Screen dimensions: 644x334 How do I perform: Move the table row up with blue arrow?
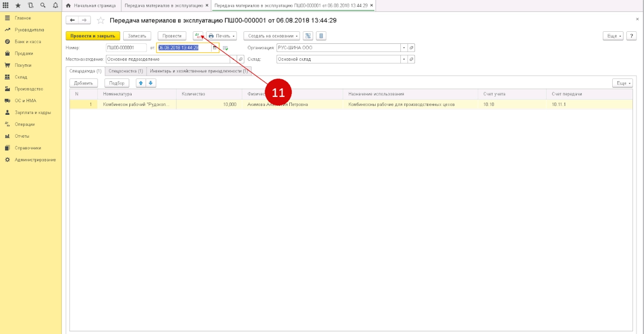[141, 83]
